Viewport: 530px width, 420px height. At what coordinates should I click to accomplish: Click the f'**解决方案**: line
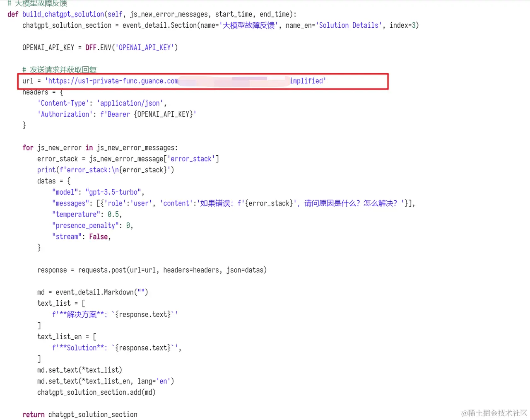tap(115, 315)
